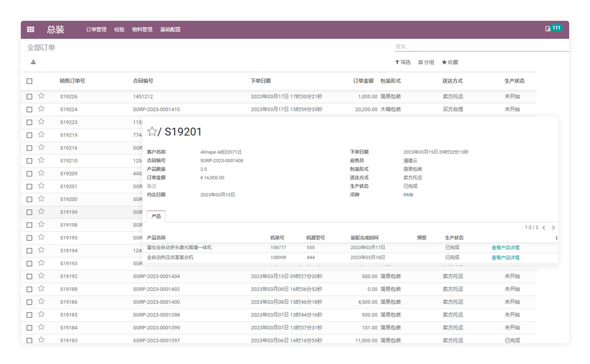Star order S19201 in the detail header
The width and height of the screenshot is (590, 364).
pyautogui.click(x=152, y=132)
